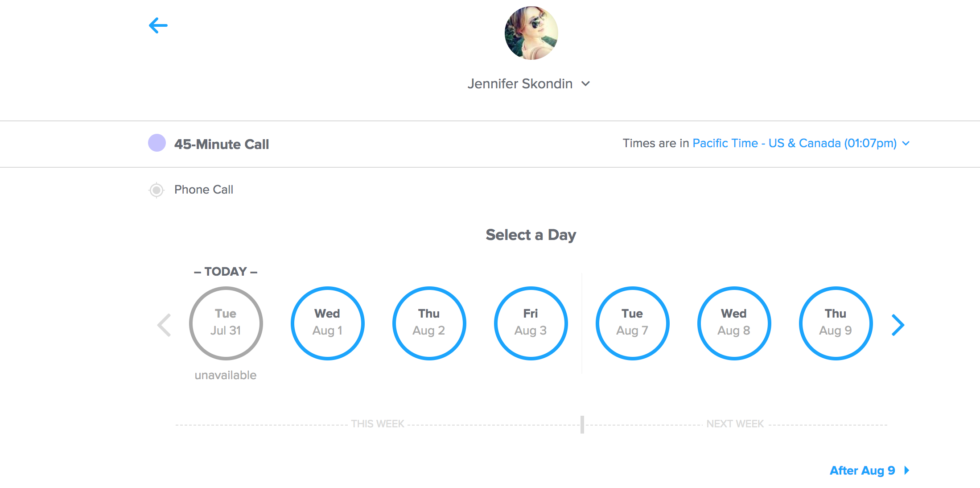980x488 pixels.
Task: Click Jennifer Skondin's profile photo
Action: 531,33
